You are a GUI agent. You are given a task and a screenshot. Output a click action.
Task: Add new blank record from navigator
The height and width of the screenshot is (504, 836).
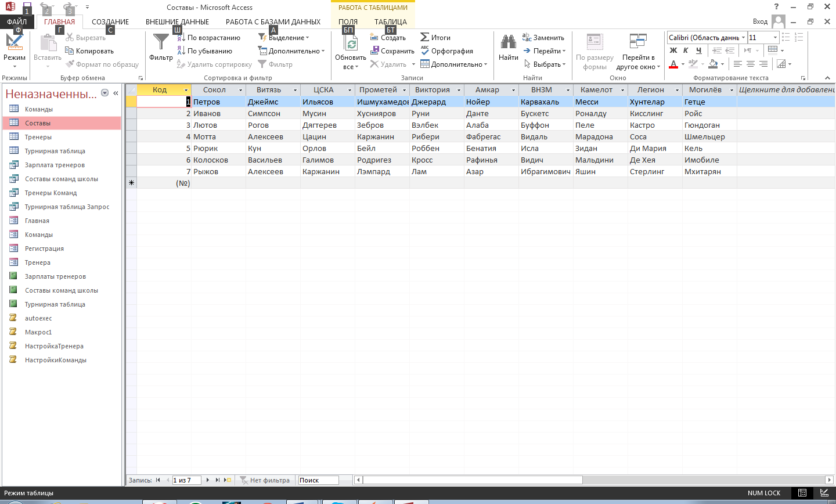pyautogui.click(x=228, y=480)
